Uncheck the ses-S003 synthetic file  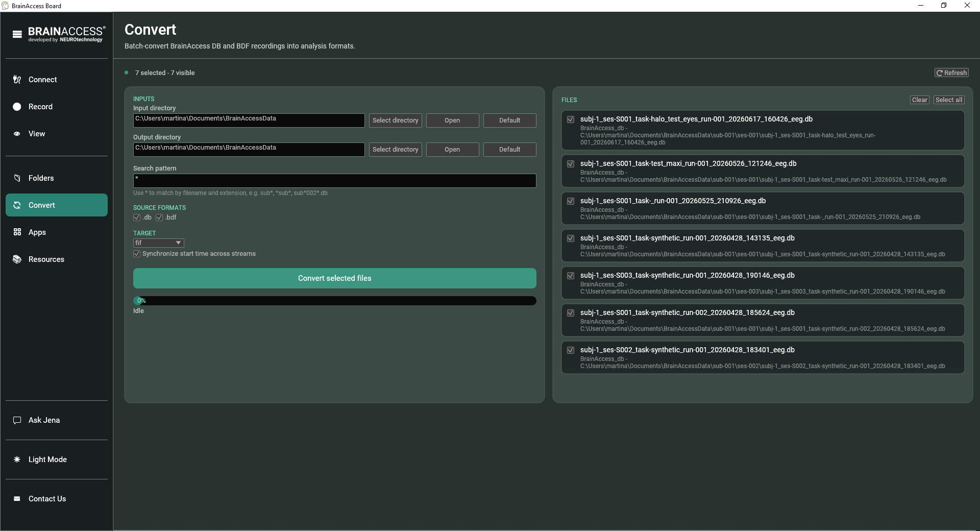pyautogui.click(x=571, y=276)
